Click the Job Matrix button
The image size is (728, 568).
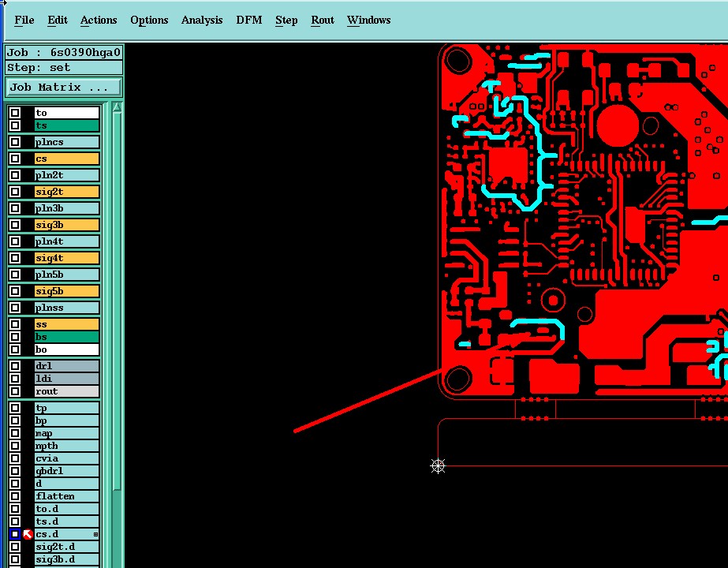64,88
